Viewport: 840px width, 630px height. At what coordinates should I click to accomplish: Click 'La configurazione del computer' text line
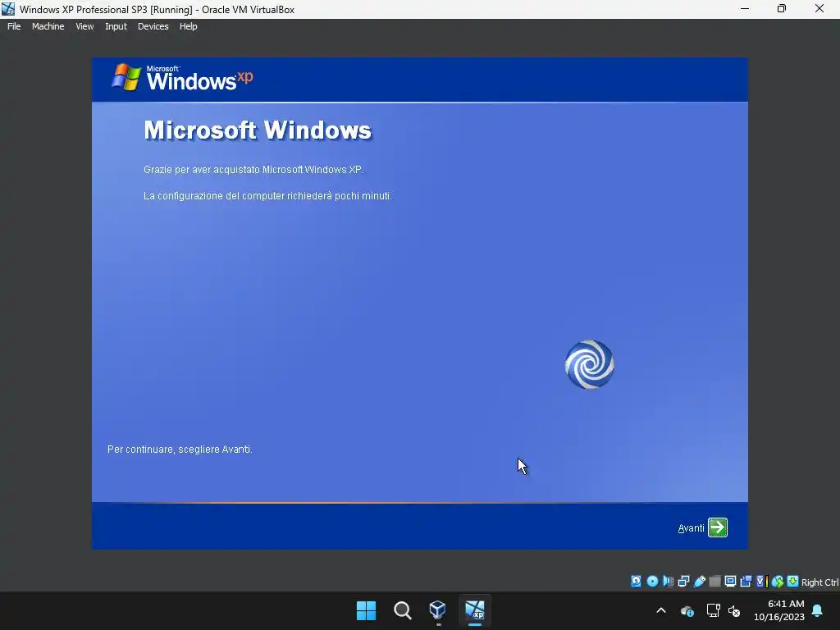[267, 196]
